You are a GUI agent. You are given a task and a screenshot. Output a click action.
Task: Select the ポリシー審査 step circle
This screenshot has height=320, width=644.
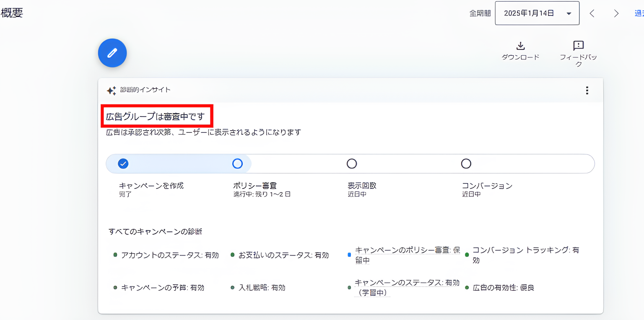[x=237, y=163]
